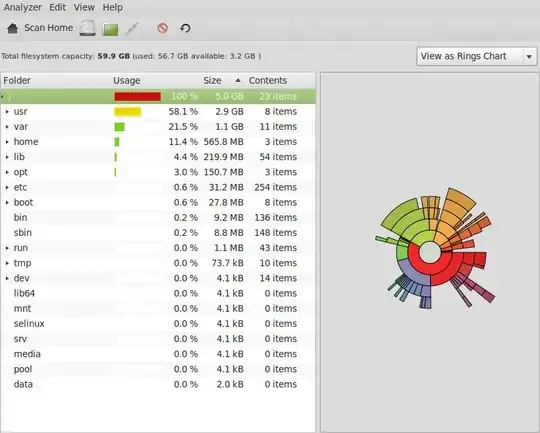This screenshot has height=433, width=540.
Task: Select the data folder row
Action: click(158, 384)
